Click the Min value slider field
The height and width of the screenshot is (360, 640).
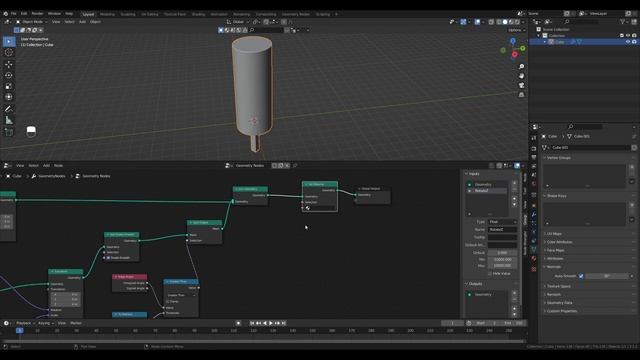502,259
